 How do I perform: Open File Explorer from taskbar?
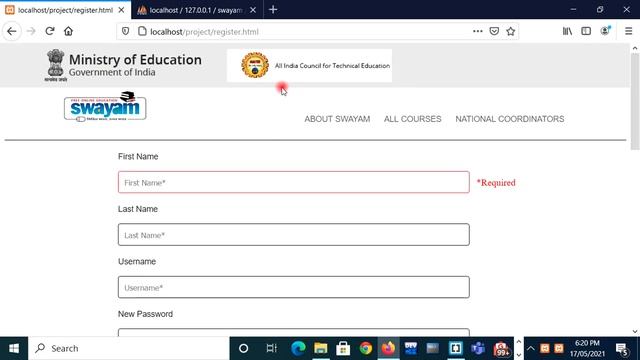[321, 348]
